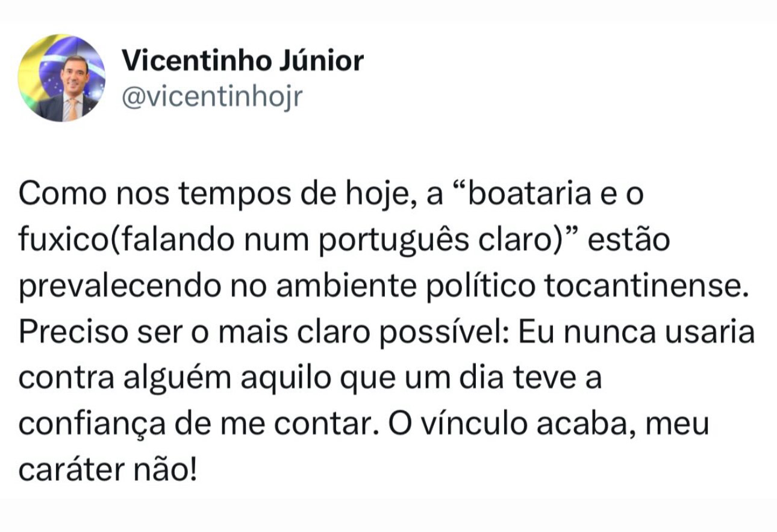The width and height of the screenshot is (777, 532).
Task: Click the display name Vicentinho Júnior
Action: click(243, 60)
